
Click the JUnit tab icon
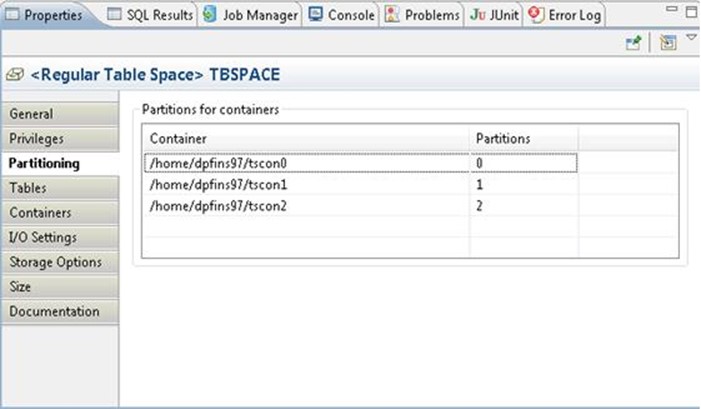pos(477,15)
